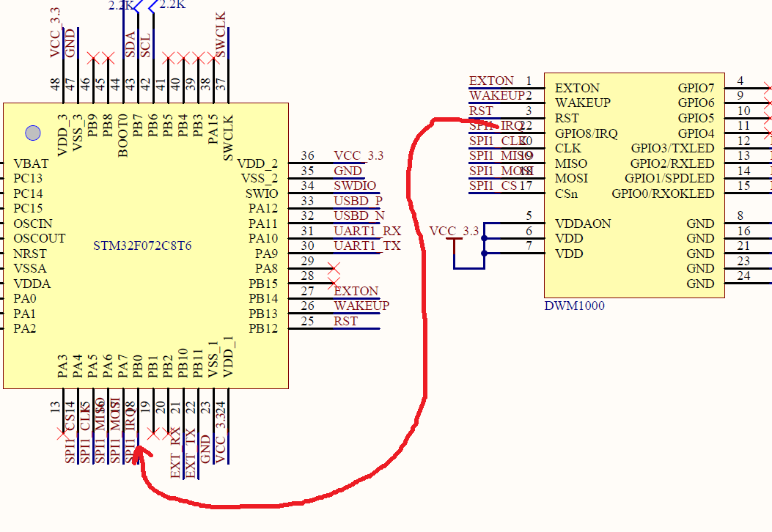Click the EXTON net label on DWM1000 pin 1

(491, 81)
